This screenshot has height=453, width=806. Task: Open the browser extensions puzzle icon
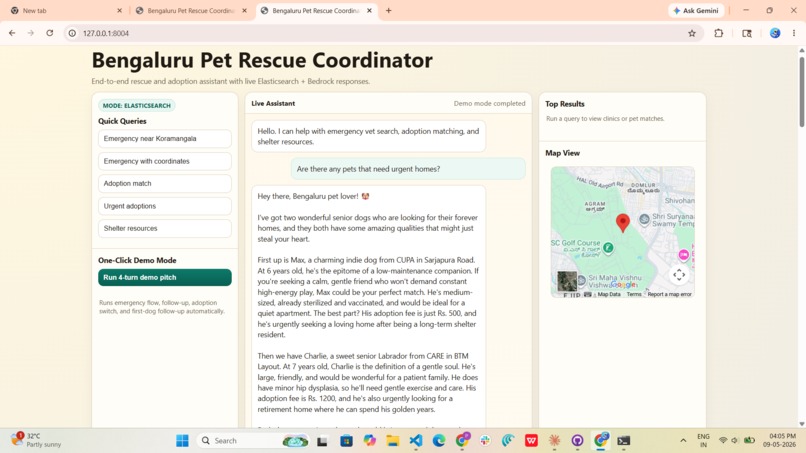[719, 33]
